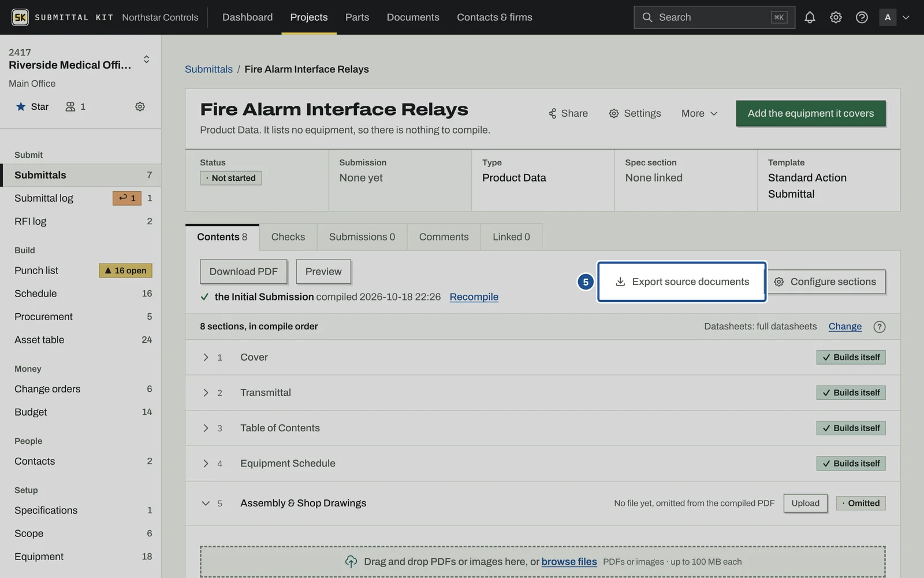Open Change orders in sidebar
The height and width of the screenshot is (578, 924).
coord(81,389)
